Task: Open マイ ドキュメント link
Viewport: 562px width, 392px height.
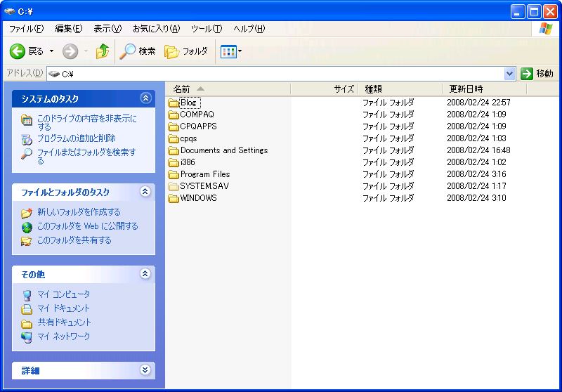Action: pyautogui.click(x=63, y=308)
